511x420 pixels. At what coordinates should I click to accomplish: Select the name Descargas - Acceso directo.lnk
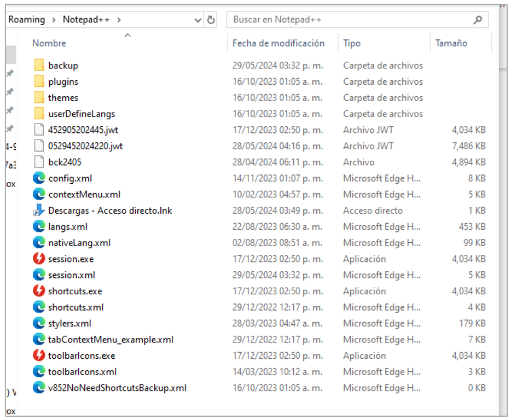[x=110, y=211]
